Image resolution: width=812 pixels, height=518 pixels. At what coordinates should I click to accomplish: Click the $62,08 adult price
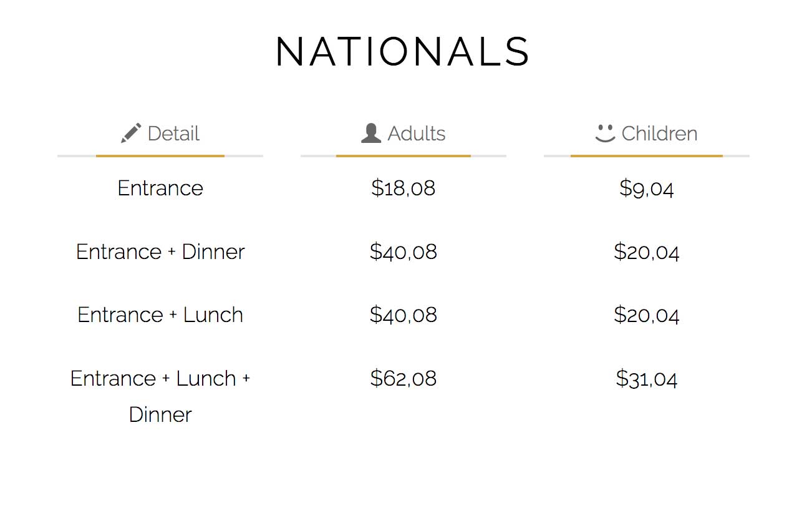(x=404, y=378)
